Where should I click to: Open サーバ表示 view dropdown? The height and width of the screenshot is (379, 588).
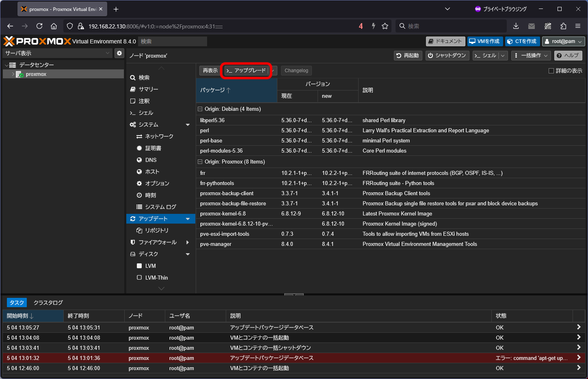tap(57, 53)
